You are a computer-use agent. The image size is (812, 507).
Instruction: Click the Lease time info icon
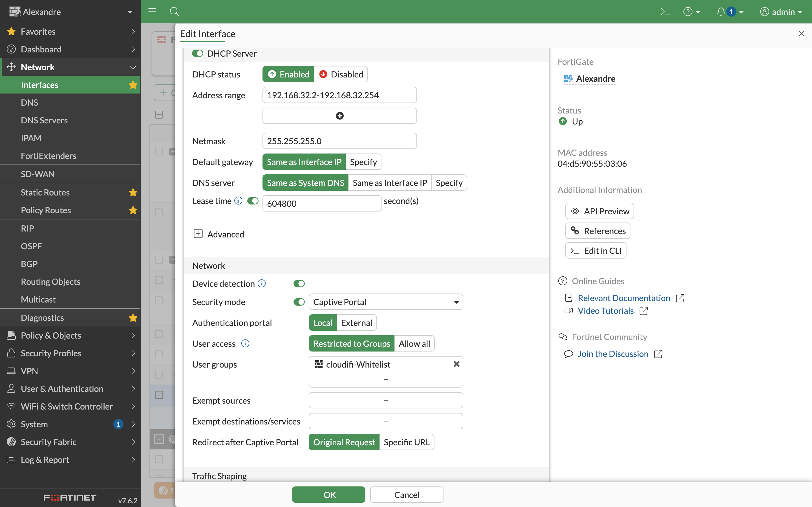tap(238, 201)
